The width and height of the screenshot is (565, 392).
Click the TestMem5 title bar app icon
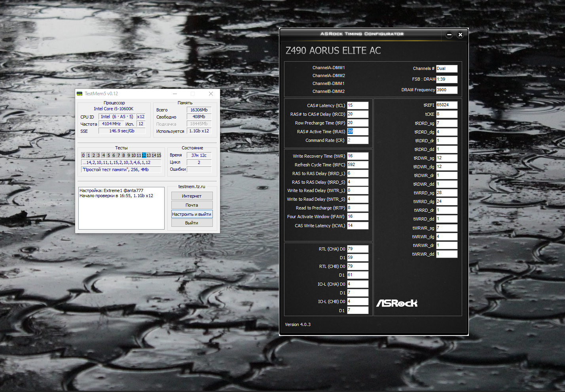79,94
